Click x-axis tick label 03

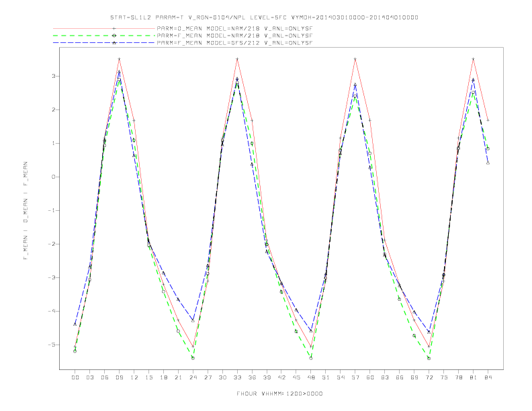pos(89,377)
